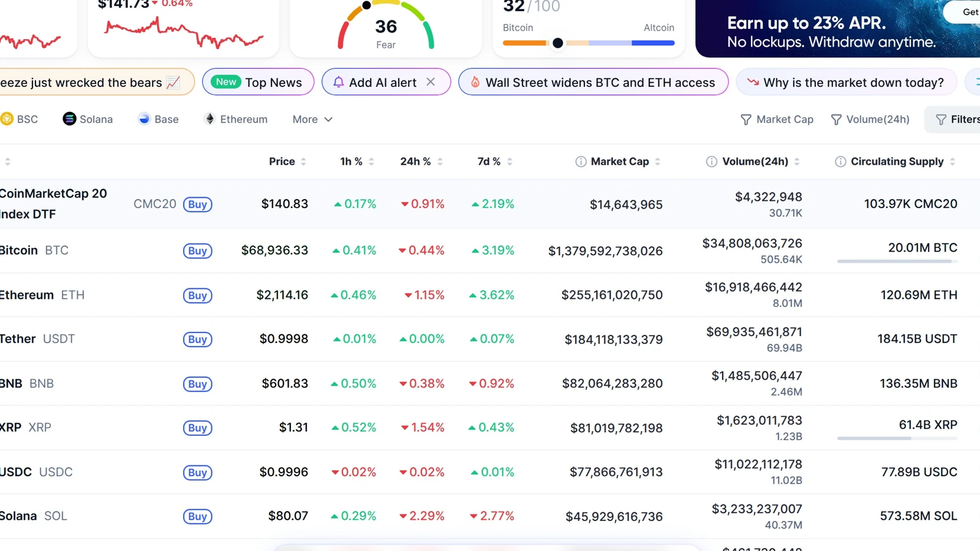The height and width of the screenshot is (551, 980).
Task: Click the Base logo icon
Action: tap(144, 119)
